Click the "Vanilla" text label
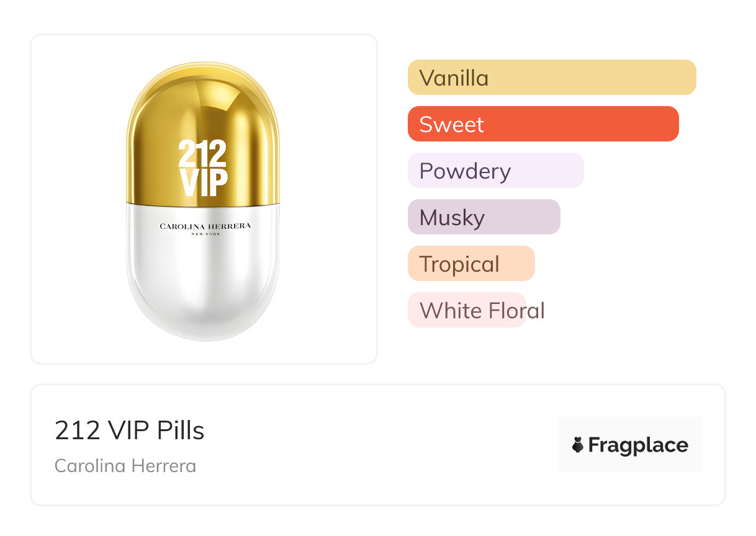 click(x=454, y=78)
